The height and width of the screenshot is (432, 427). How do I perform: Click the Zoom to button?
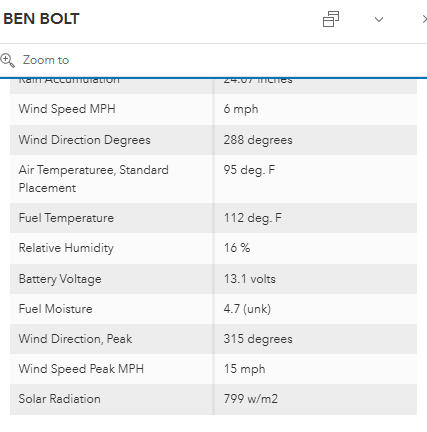click(35, 60)
